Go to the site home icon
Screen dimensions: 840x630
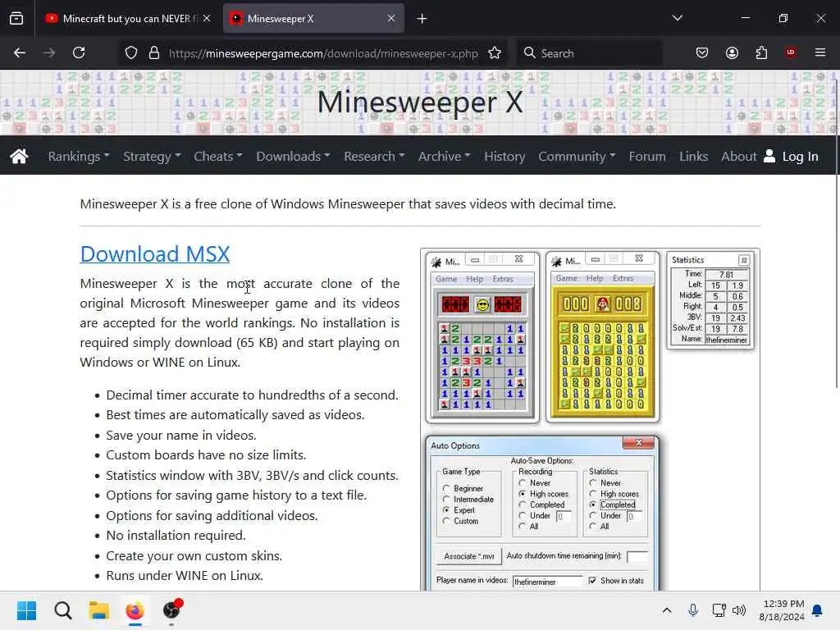(20, 157)
